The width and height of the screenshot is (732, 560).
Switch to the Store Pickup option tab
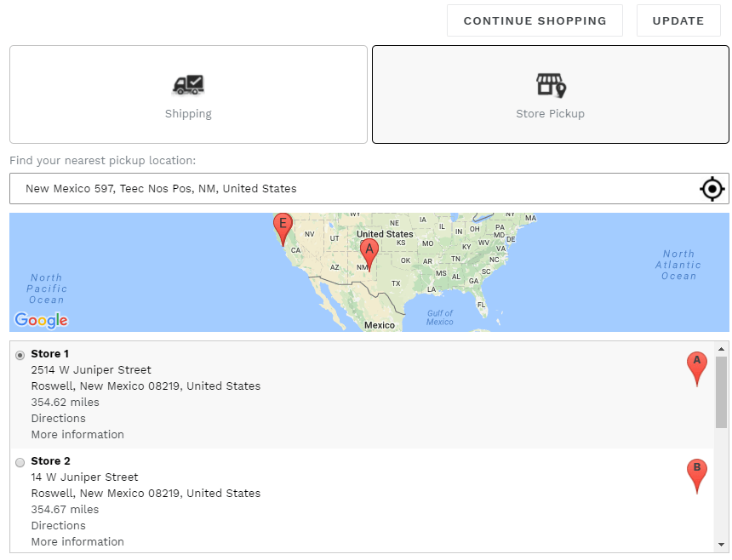pos(551,94)
